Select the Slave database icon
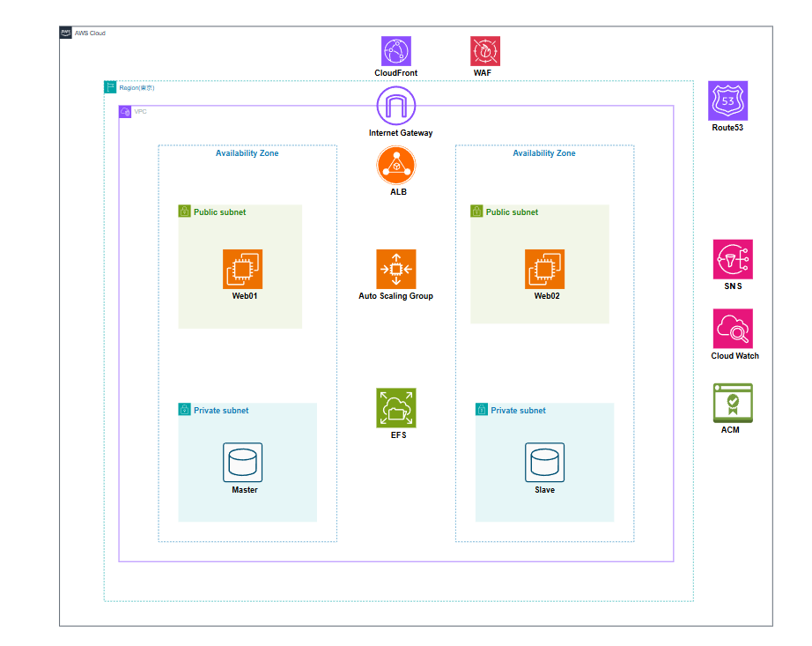The width and height of the screenshot is (812, 646). point(545,462)
